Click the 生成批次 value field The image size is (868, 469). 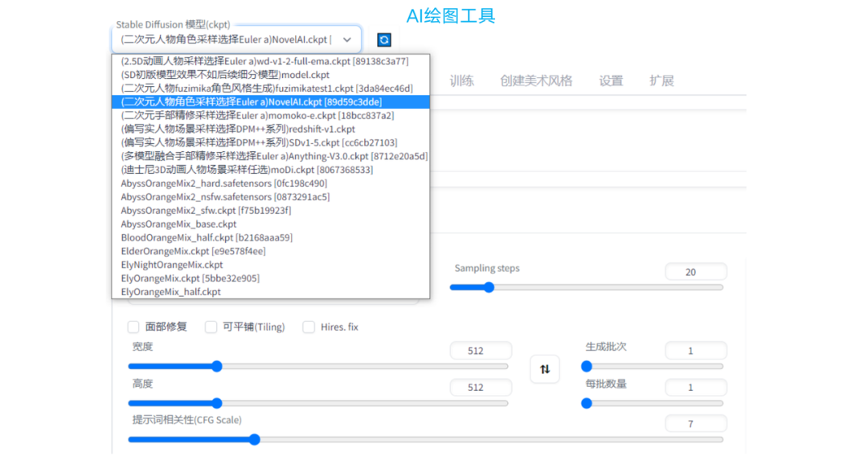pos(696,351)
